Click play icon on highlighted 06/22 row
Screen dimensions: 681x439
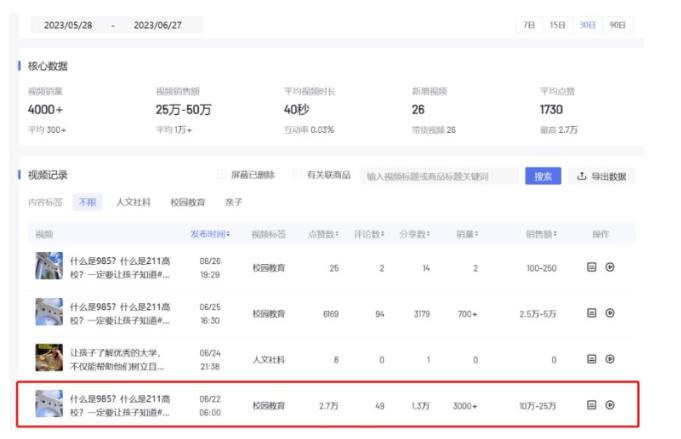pos(610,405)
